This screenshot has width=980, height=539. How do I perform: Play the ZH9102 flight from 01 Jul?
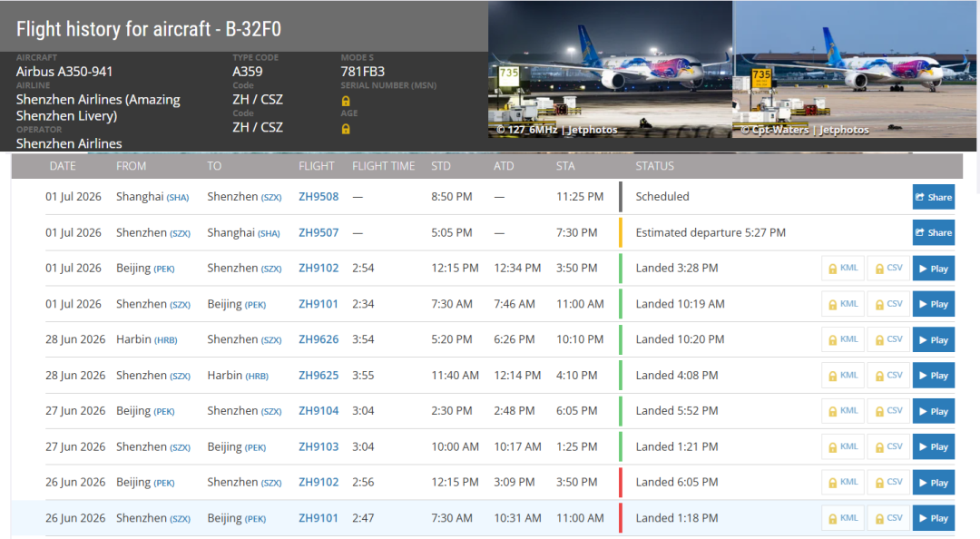point(933,269)
